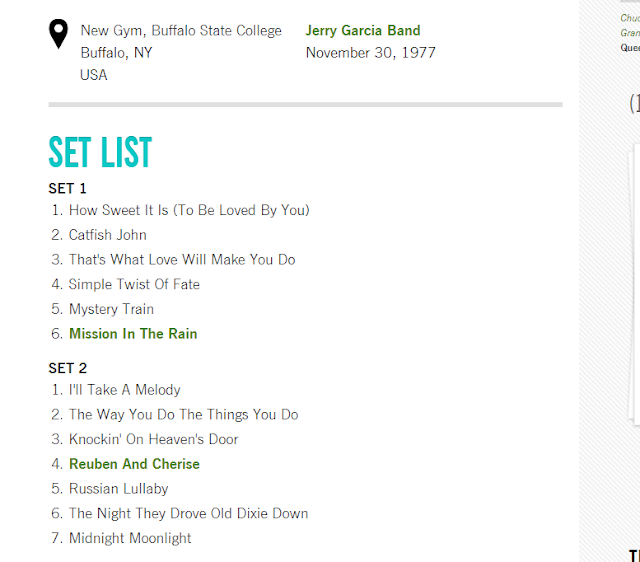Open the Jerry Garcia Band artist link
640x562 pixels.
363,30
